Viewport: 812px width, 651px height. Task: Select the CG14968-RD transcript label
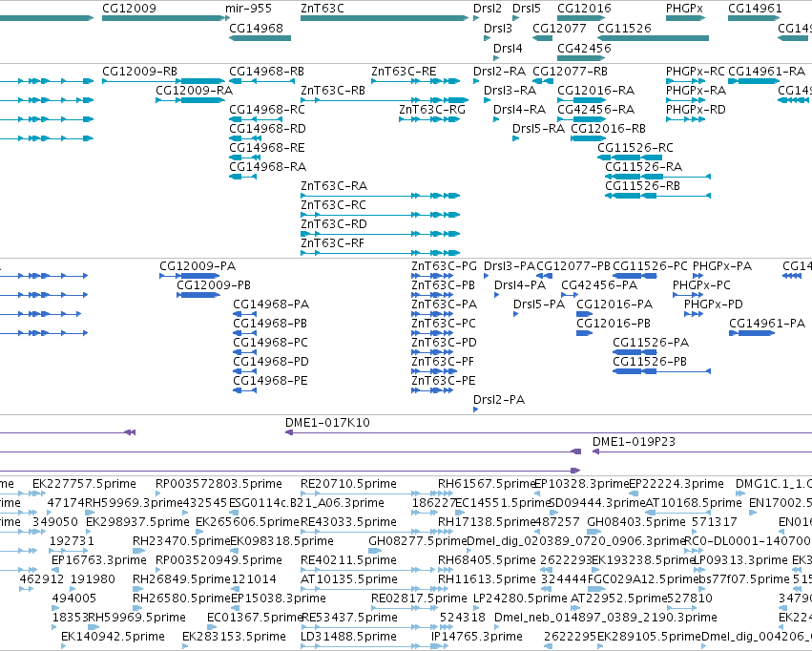(x=268, y=129)
